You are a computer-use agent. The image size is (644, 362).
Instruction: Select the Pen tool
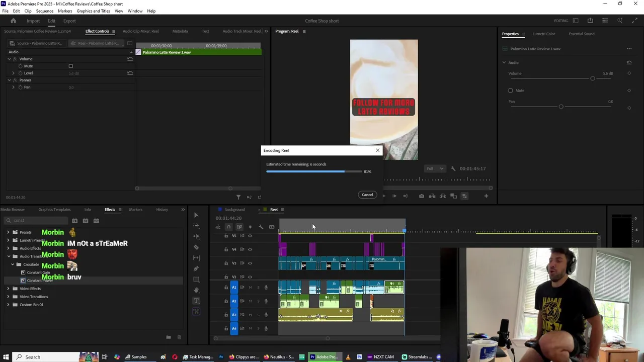point(196,268)
